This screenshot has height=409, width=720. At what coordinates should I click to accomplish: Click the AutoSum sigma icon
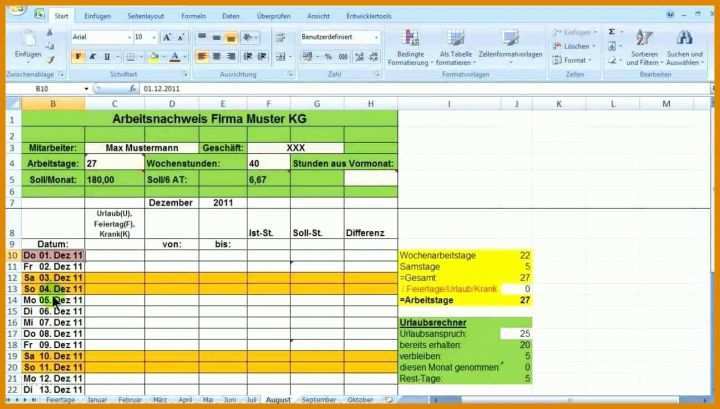[612, 32]
